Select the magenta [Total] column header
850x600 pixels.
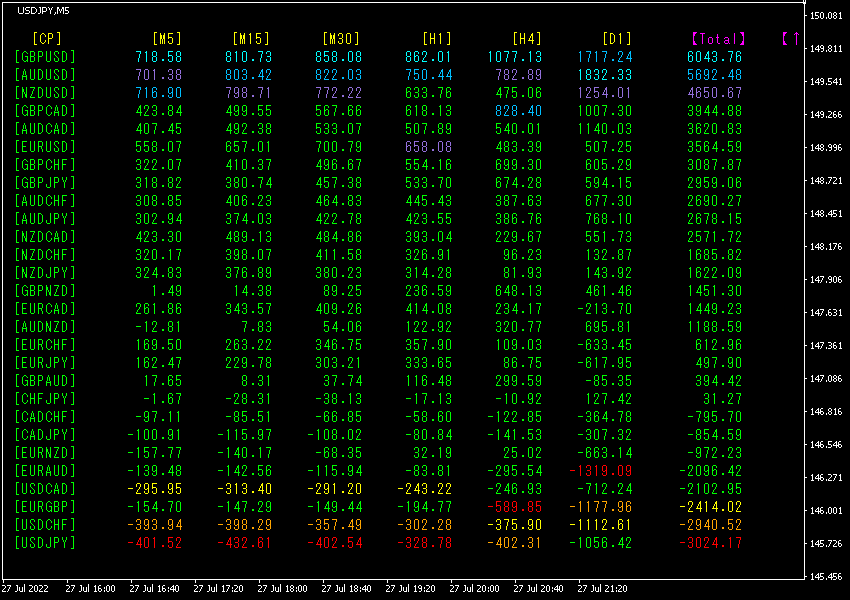point(719,38)
